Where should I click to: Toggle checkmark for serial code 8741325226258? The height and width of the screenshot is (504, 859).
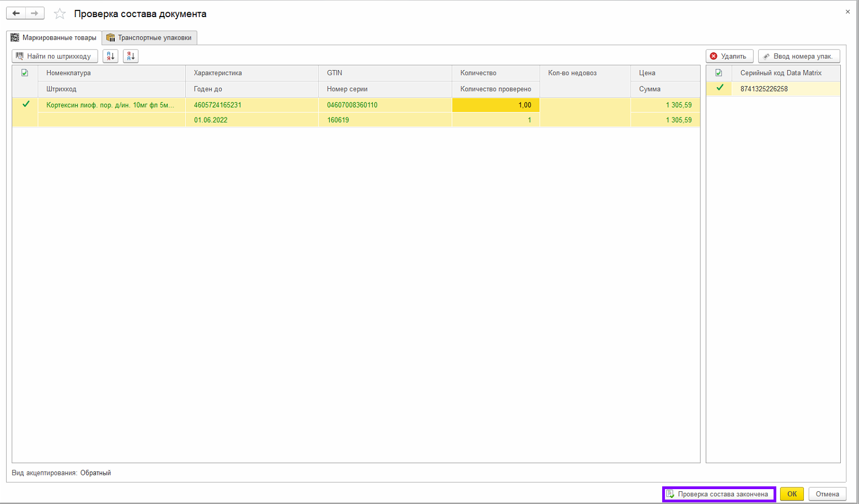(x=720, y=88)
